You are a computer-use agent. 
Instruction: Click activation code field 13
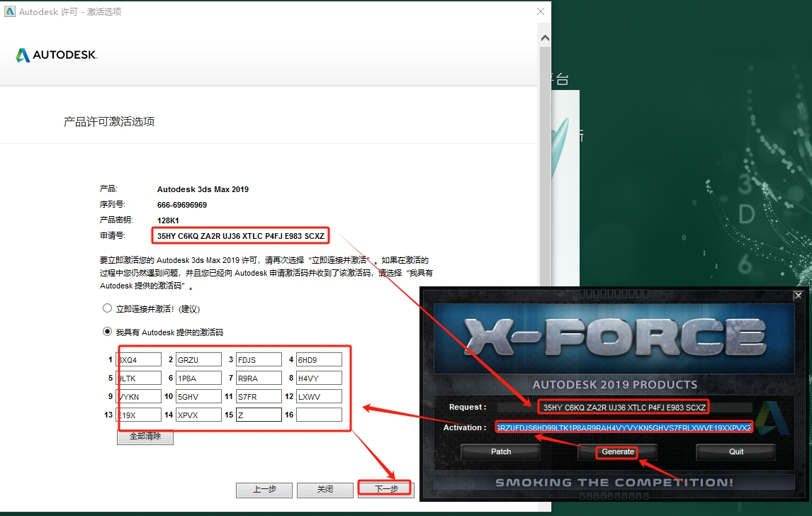(138, 415)
